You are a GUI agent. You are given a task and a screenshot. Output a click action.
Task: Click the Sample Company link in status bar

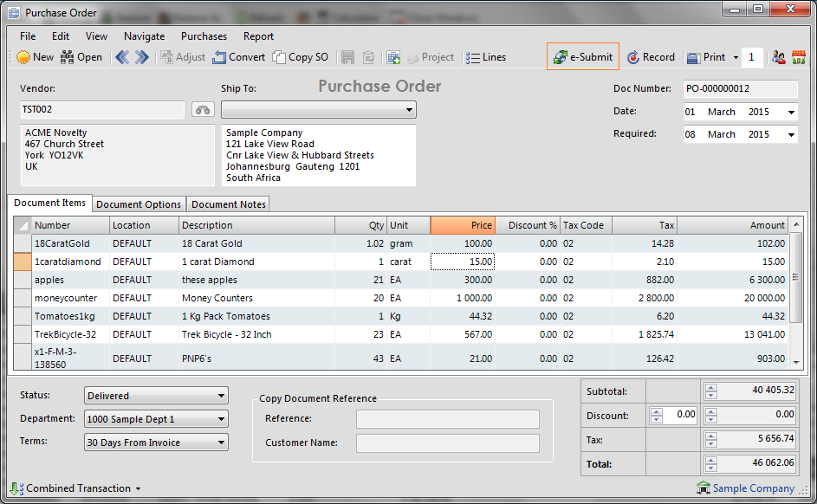coord(752,488)
